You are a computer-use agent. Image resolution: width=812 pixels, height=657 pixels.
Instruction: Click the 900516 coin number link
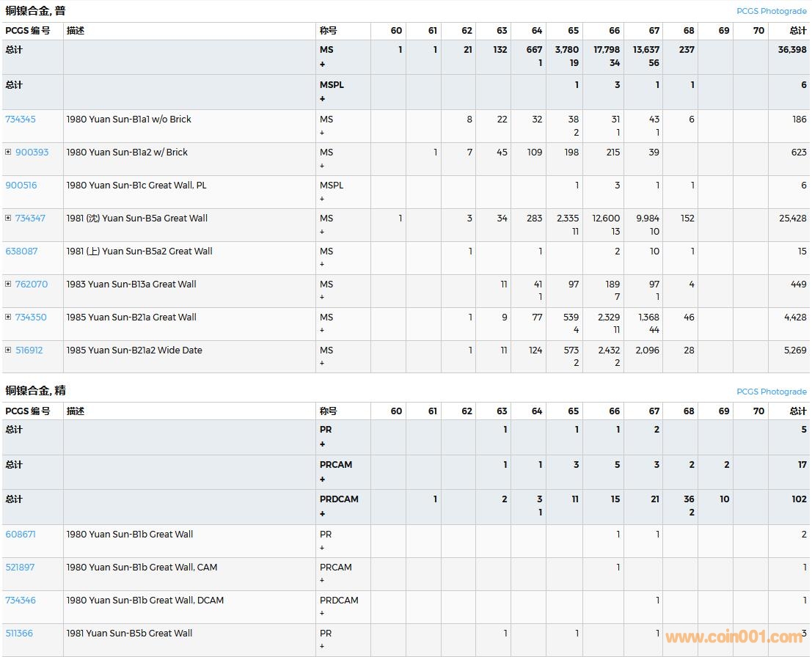tap(21, 186)
